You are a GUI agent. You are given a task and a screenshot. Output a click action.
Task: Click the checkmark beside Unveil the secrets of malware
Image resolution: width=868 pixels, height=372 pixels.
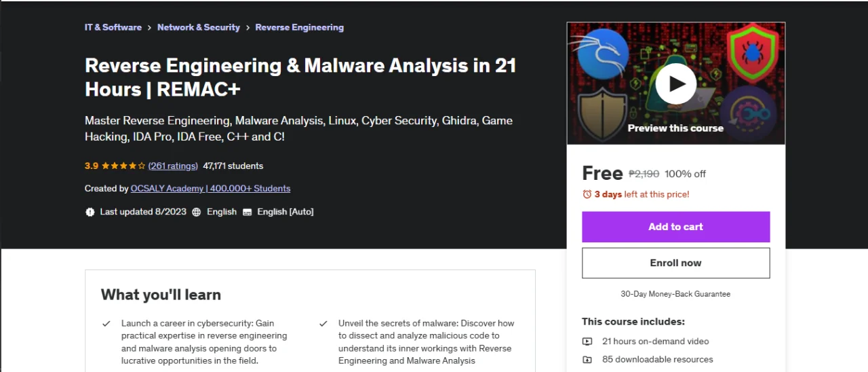point(323,324)
